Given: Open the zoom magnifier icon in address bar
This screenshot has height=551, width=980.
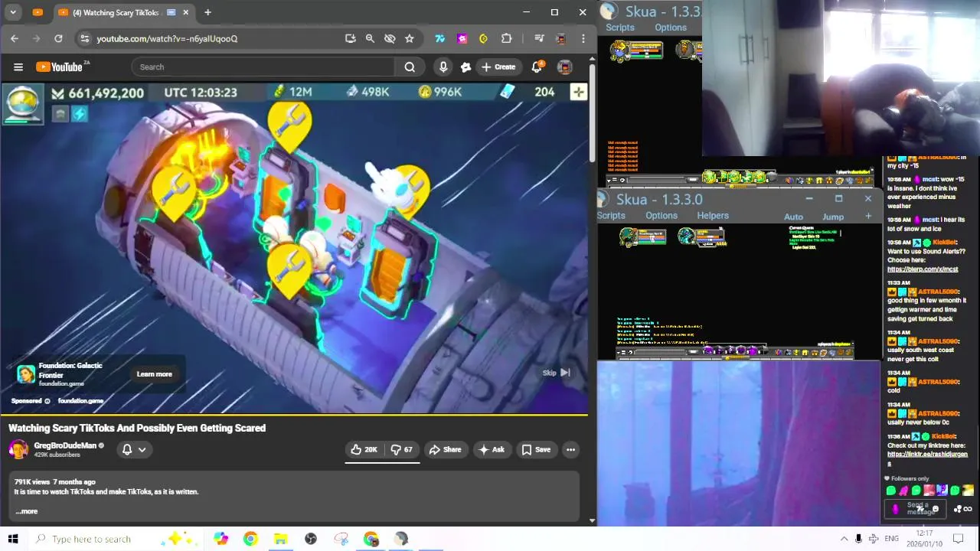Looking at the screenshot, I should (x=370, y=38).
